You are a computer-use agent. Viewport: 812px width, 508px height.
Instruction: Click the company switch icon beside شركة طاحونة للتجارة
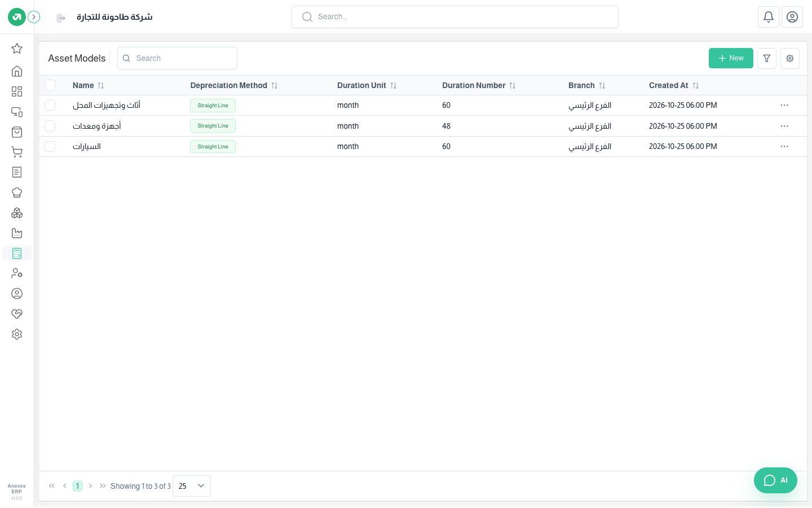click(61, 18)
